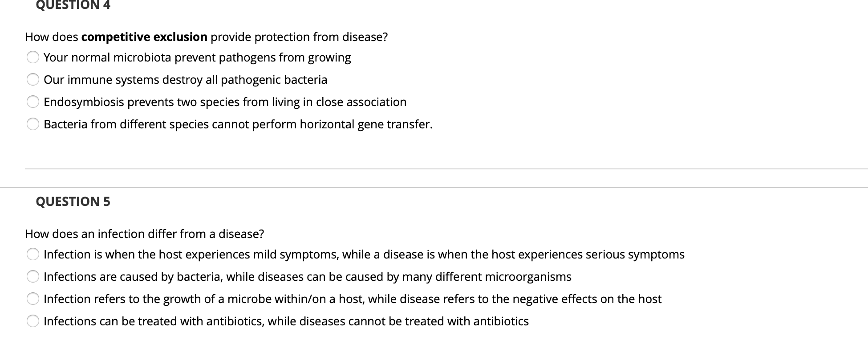Click the bold 'competitive exclusion' term
The width and height of the screenshot is (868, 361).
click(x=144, y=37)
